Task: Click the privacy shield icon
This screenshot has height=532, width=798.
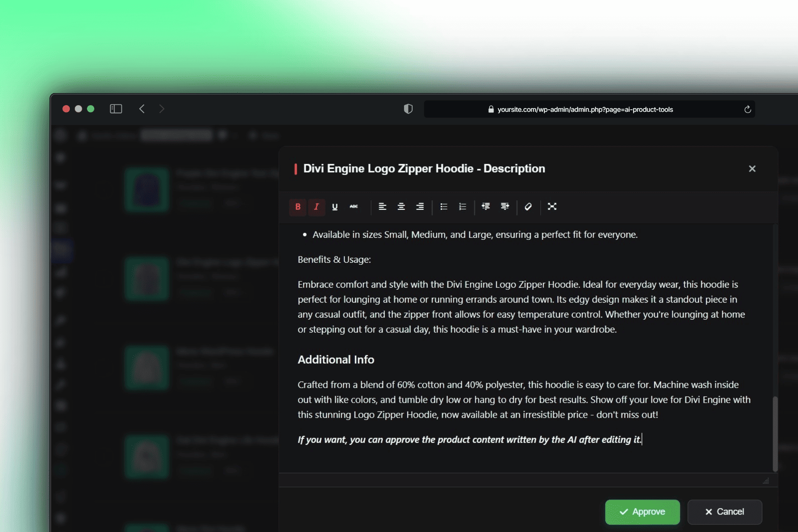Action: [408, 109]
